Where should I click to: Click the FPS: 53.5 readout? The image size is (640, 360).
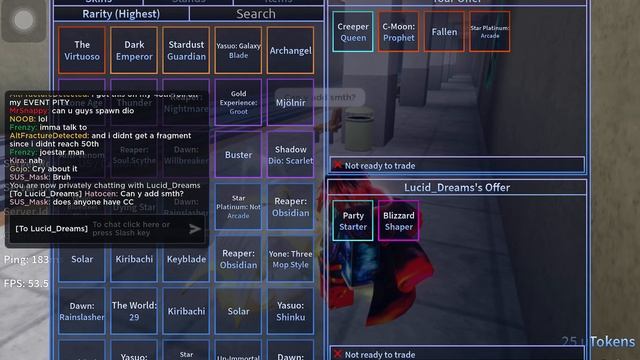[27, 283]
